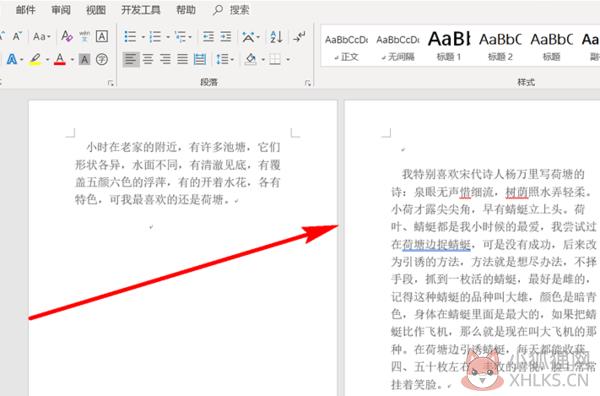Toggle Align Right paragraph alignment

click(165, 59)
